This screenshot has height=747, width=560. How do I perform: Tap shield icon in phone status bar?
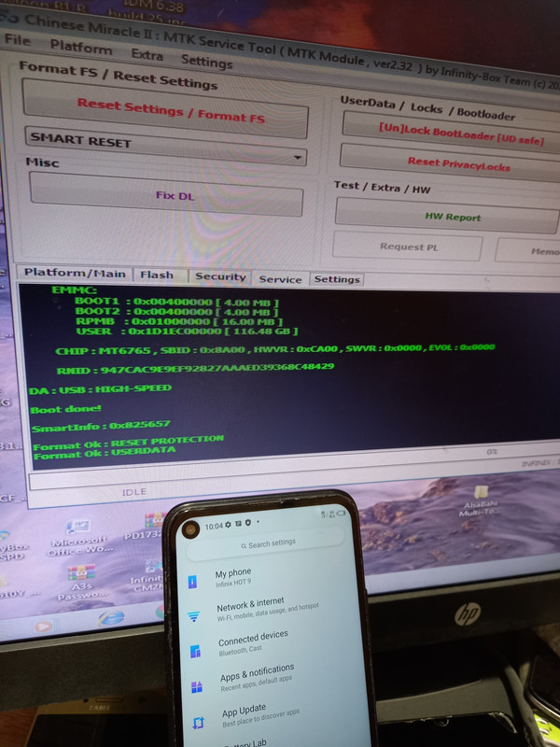pyautogui.click(x=247, y=523)
